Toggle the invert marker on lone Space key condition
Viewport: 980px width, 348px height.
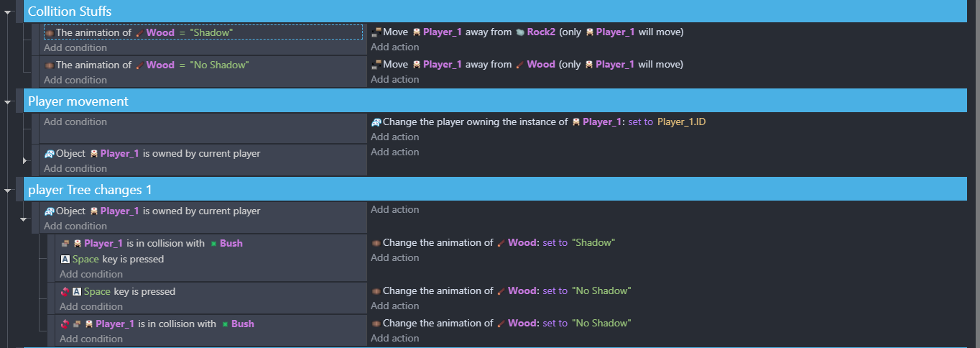(65, 292)
